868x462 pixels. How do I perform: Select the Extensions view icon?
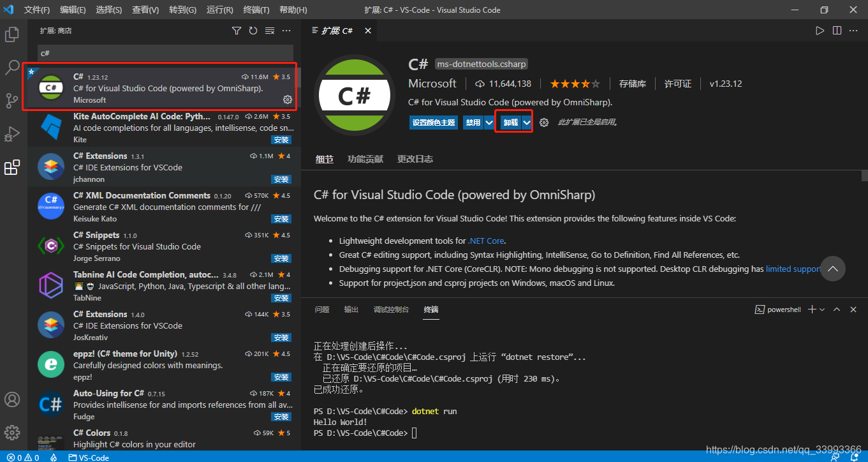point(12,168)
